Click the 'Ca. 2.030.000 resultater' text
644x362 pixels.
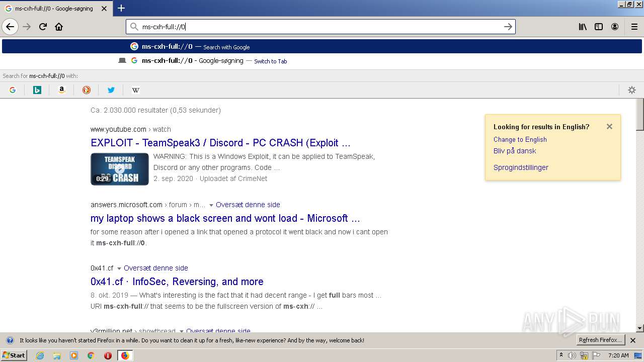155,110
